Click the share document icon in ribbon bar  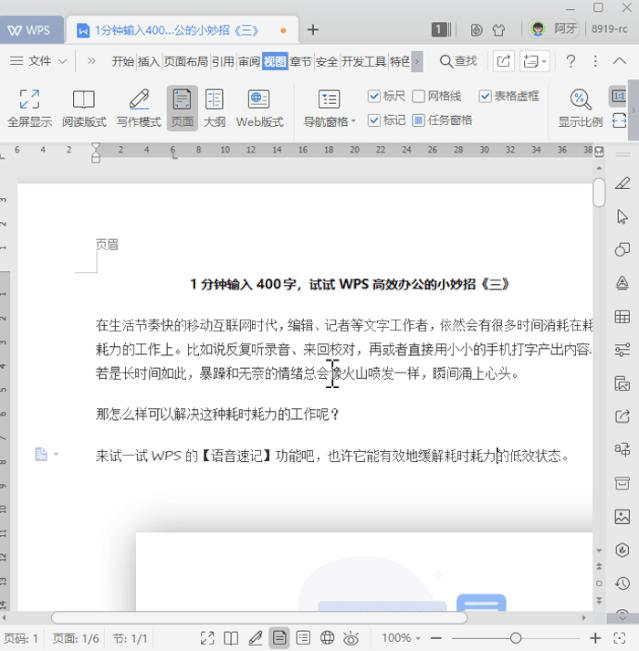click(x=504, y=61)
